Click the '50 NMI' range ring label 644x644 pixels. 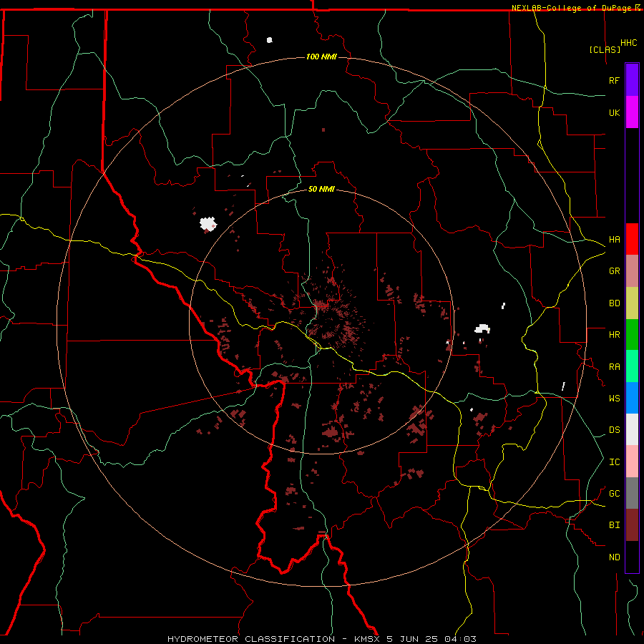click(x=321, y=190)
